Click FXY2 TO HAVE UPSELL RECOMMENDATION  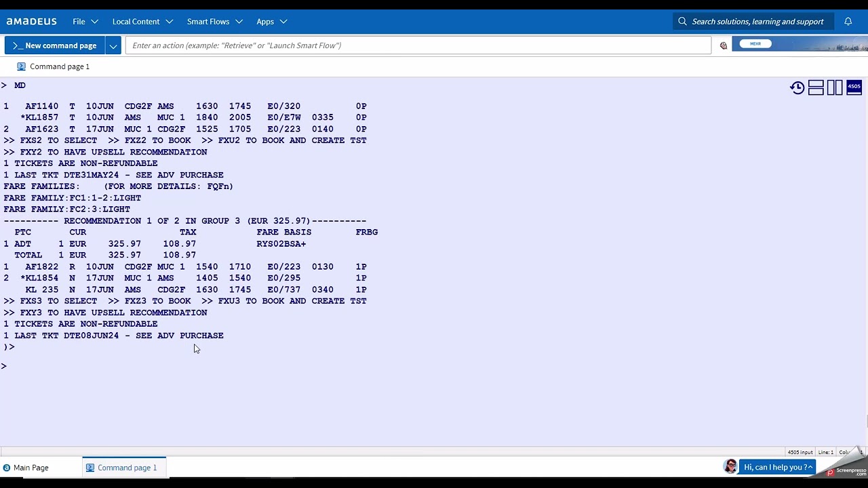[x=113, y=152]
